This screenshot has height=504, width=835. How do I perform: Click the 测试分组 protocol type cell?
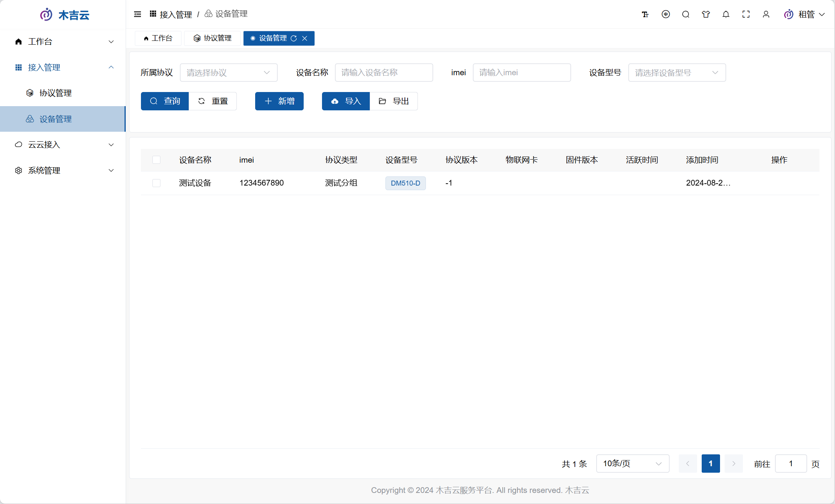341,183
